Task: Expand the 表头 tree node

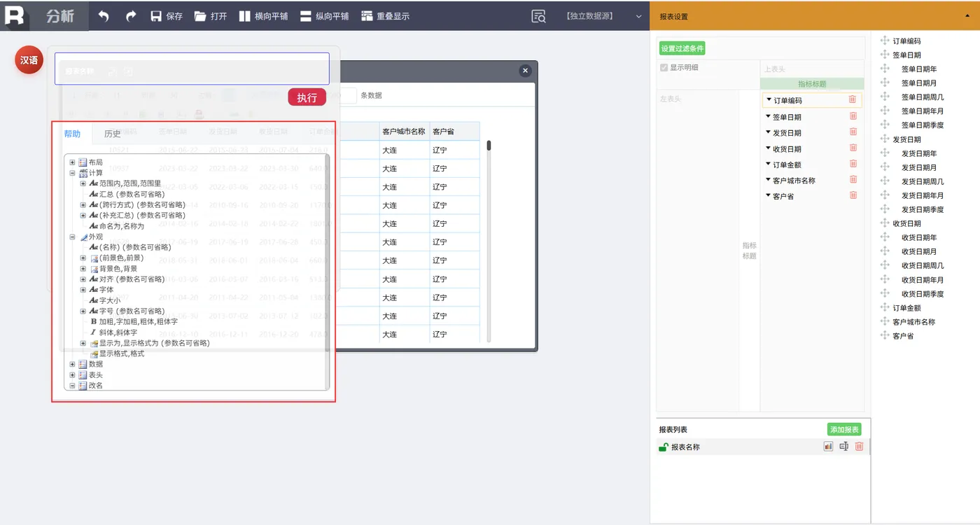Action: point(72,375)
